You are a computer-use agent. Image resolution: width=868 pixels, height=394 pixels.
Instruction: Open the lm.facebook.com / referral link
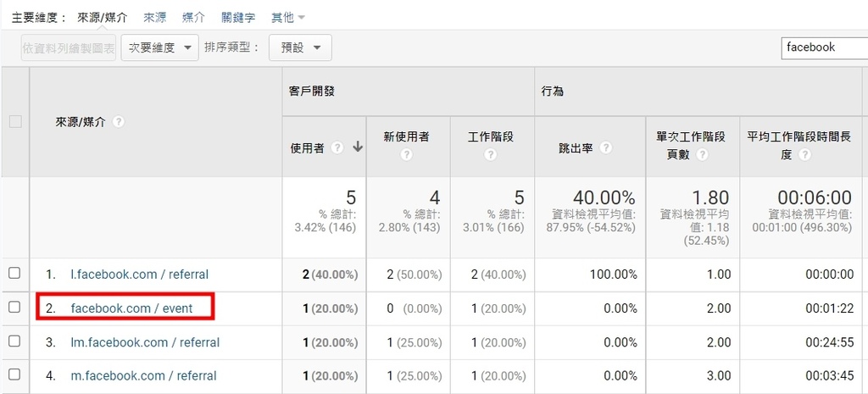click(145, 342)
